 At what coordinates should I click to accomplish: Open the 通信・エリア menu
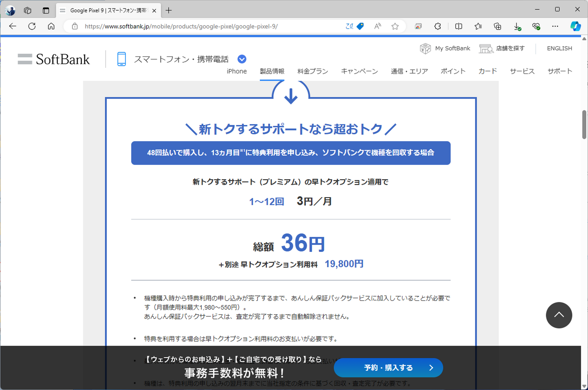tap(409, 71)
